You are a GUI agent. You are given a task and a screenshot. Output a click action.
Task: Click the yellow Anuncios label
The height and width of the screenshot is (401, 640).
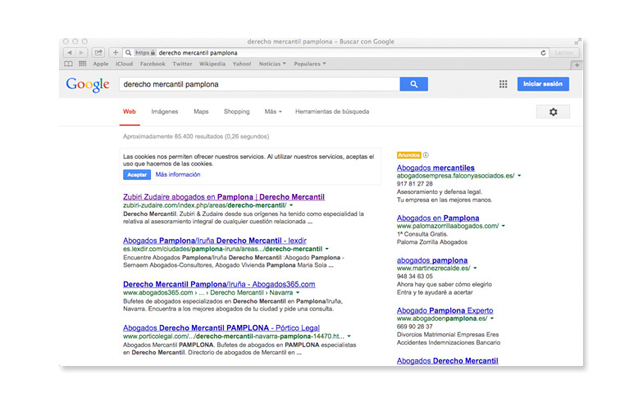409,155
